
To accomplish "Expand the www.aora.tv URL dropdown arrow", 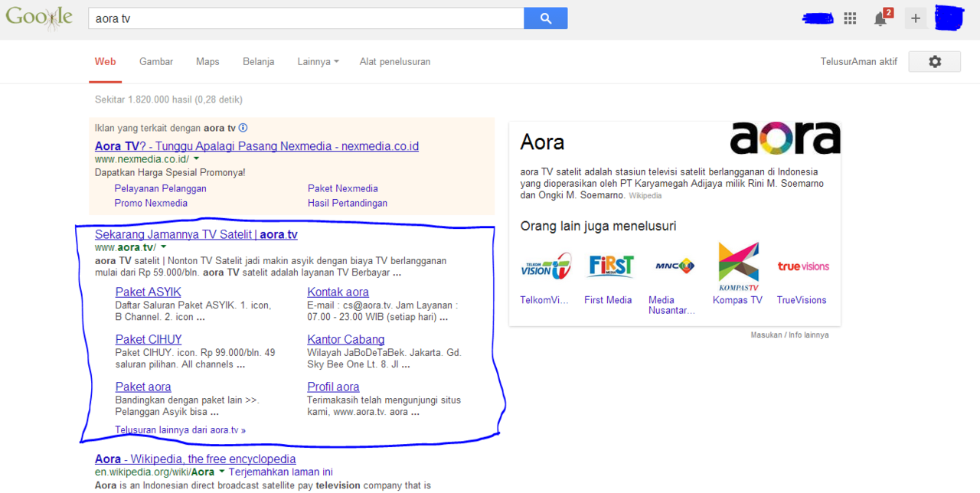I will (164, 247).
